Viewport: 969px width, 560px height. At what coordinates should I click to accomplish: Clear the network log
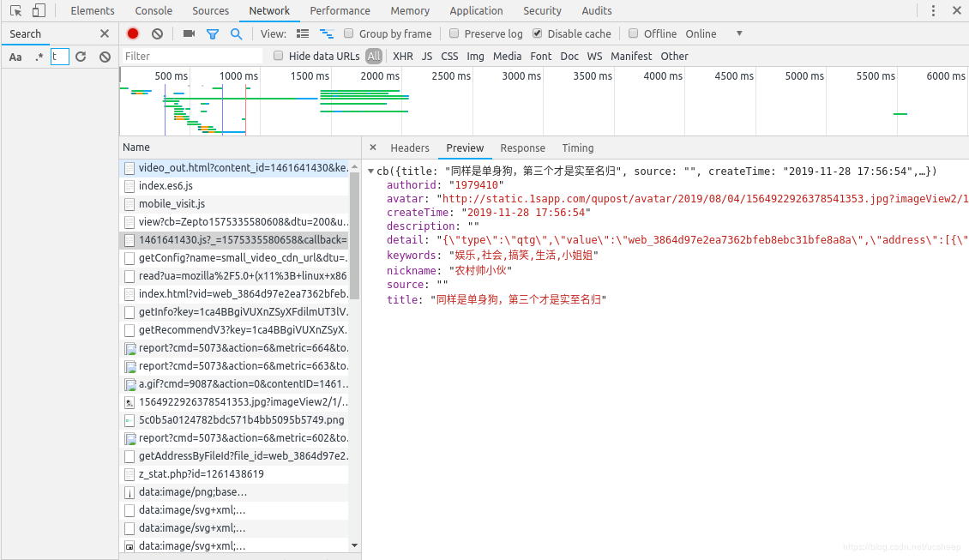[158, 34]
